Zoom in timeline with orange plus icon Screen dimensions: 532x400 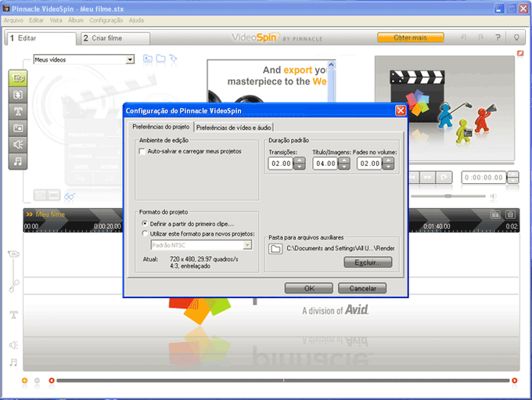point(24,380)
